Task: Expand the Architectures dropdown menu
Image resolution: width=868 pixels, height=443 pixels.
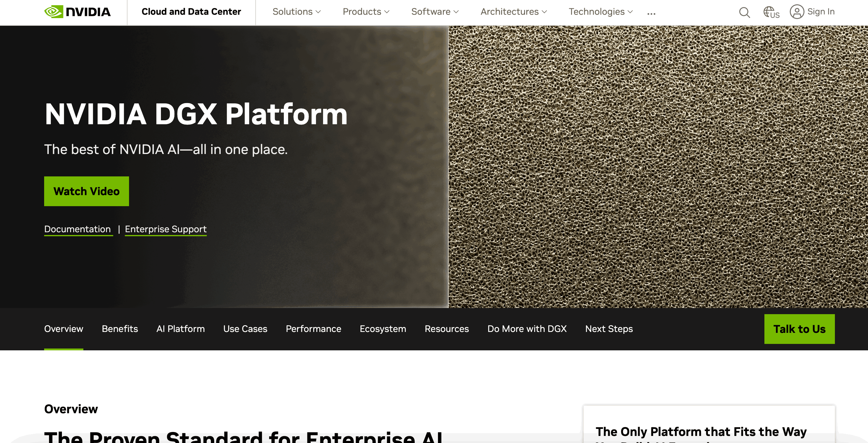Action: tap(513, 12)
